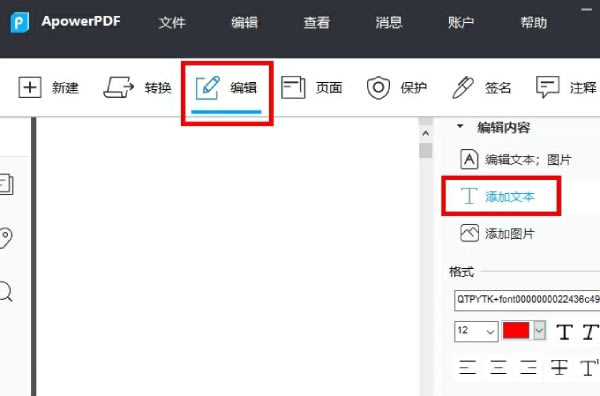Open the search magnifier sidebar icon
The width and height of the screenshot is (600, 396).
[x=5, y=292]
